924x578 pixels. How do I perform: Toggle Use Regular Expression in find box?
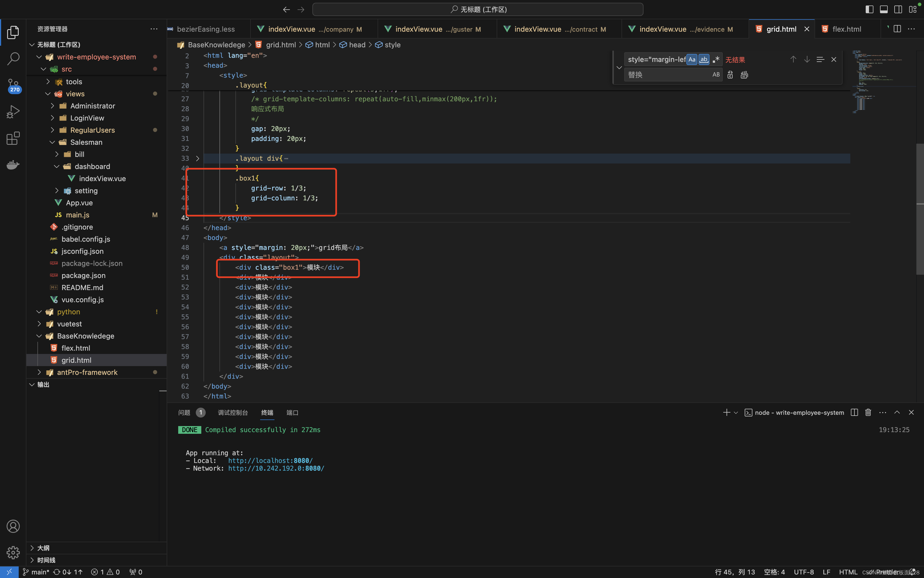[x=716, y=59]
